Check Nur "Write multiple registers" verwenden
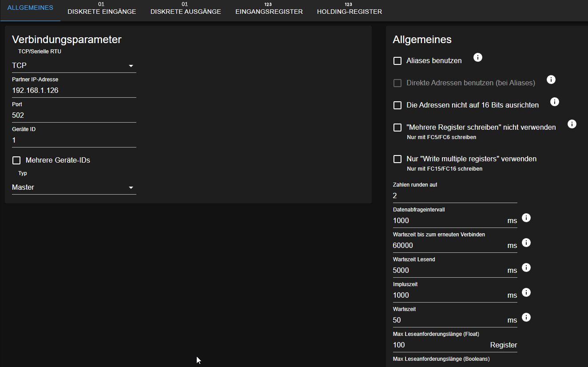 [x=397, y=159]
